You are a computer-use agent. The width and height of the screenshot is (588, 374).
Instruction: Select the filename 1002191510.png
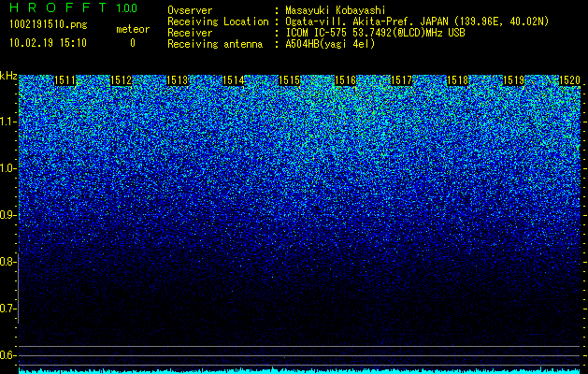point(49,24)
